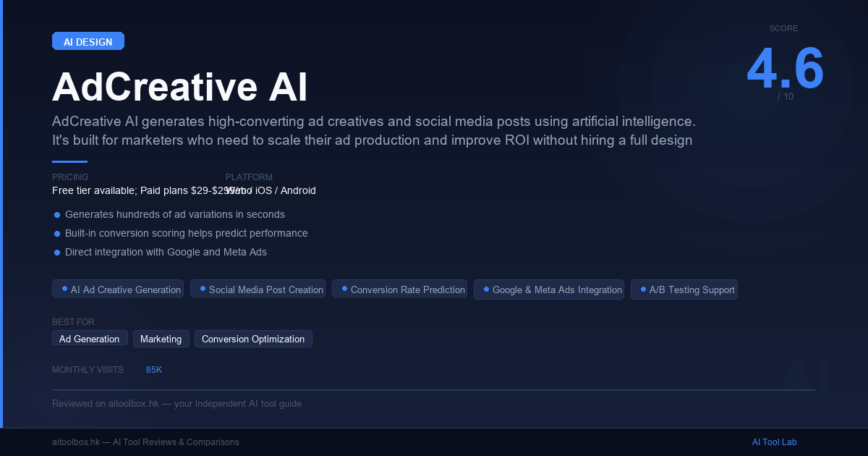Click the Conversion Rate Prediction tag
This screenshot has height=456, width=868.
tap(399, 289)
